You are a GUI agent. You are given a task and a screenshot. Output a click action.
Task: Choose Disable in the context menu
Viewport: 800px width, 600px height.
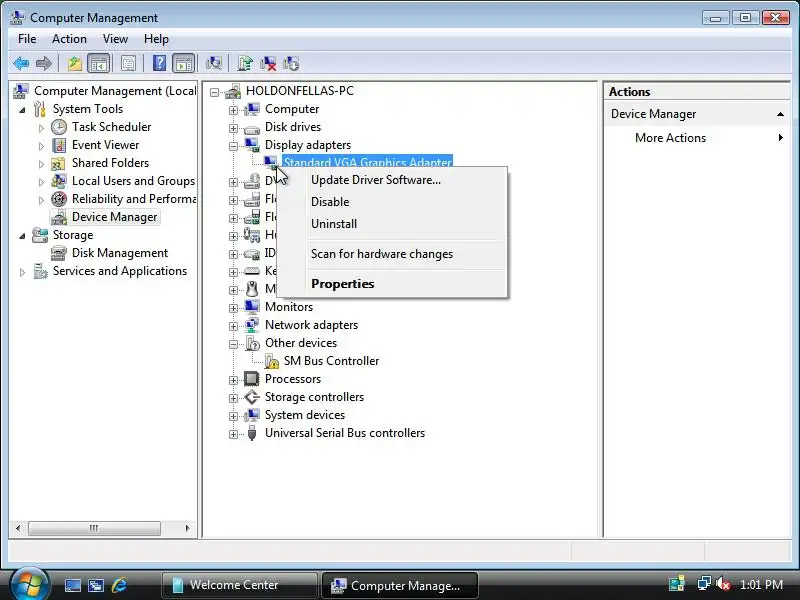click(392, 202)
